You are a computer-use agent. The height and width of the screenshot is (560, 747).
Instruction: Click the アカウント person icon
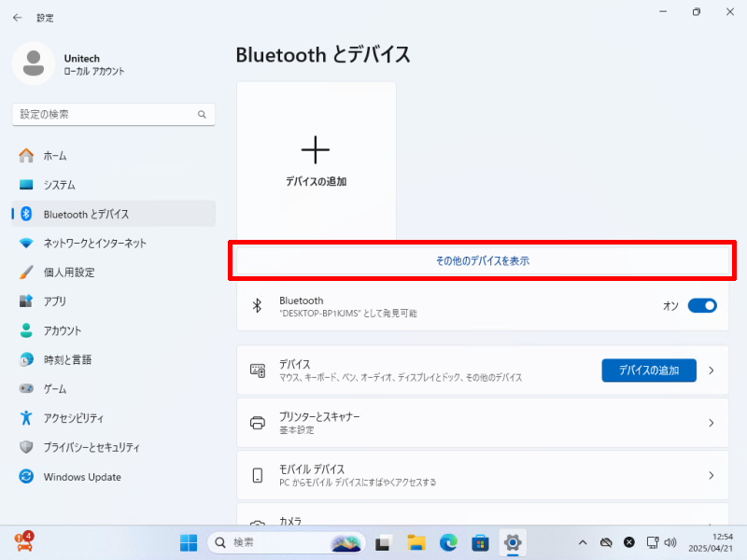point(26,330)
